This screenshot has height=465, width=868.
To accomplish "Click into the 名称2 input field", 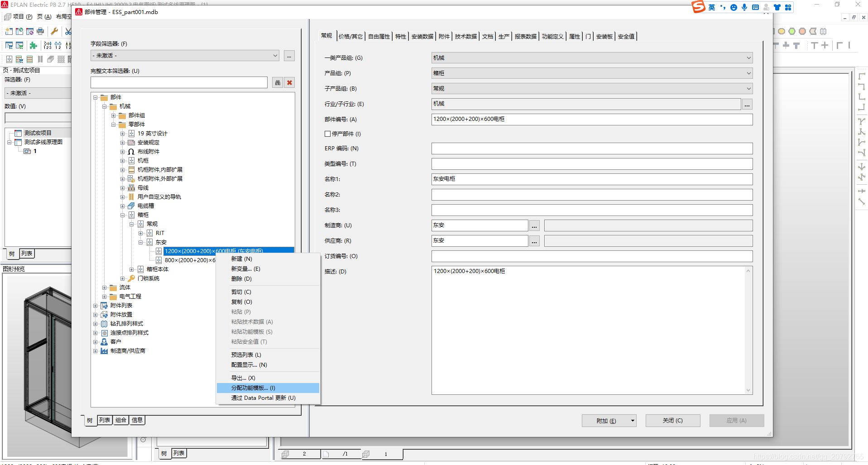I will tap(591, 195).
